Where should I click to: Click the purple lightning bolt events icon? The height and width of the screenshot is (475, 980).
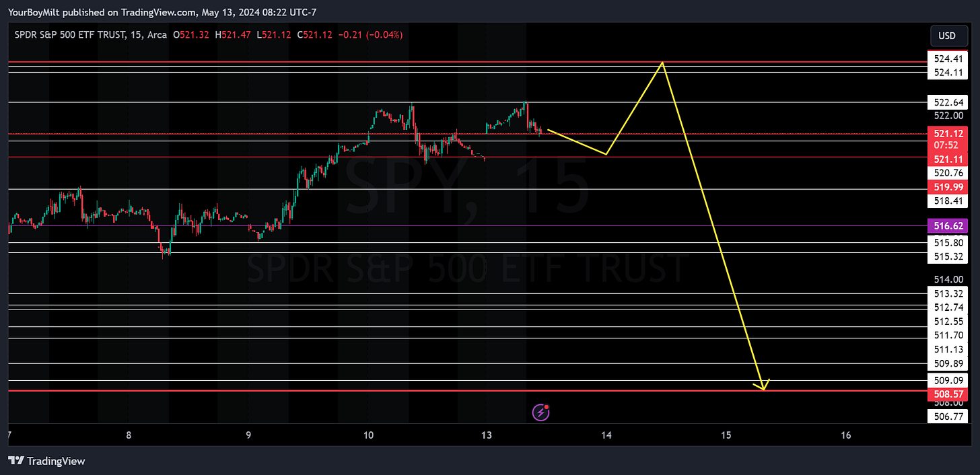[540, 412]
